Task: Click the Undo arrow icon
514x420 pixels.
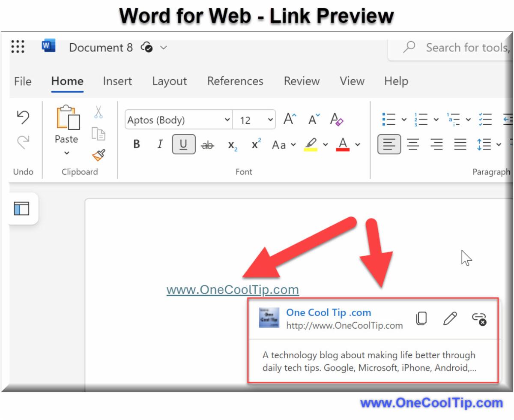Action: 23,117
